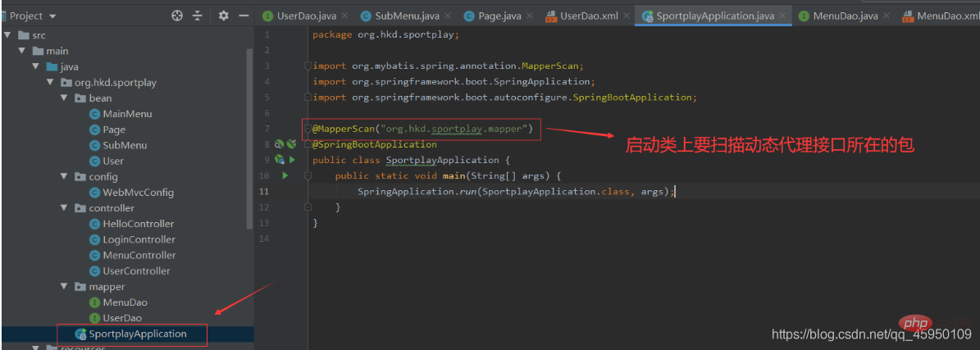The width and height of the screenshot is (980, 350).
Task: Click the run gutter icon beside class declaration
Action: [292, 160]
